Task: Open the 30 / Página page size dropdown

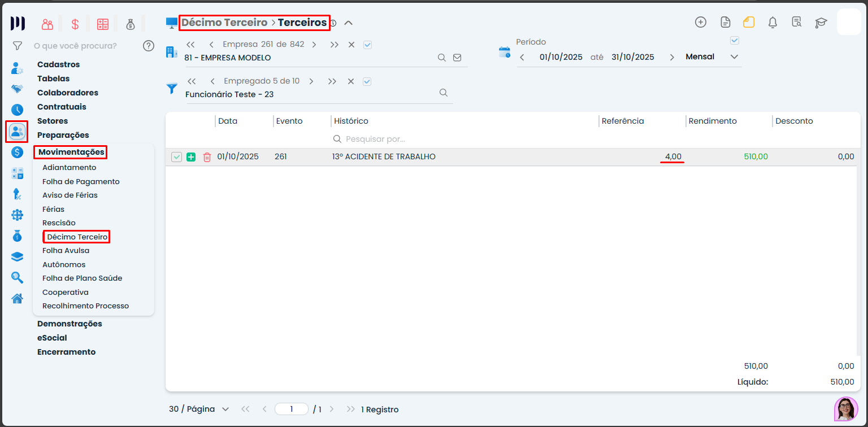Action: point(199,409)
